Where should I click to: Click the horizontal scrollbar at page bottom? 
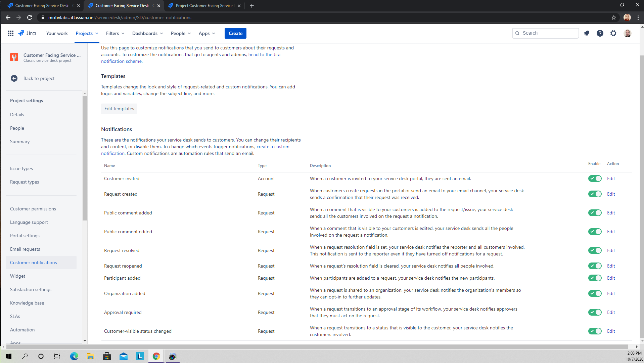pos(317,347)
